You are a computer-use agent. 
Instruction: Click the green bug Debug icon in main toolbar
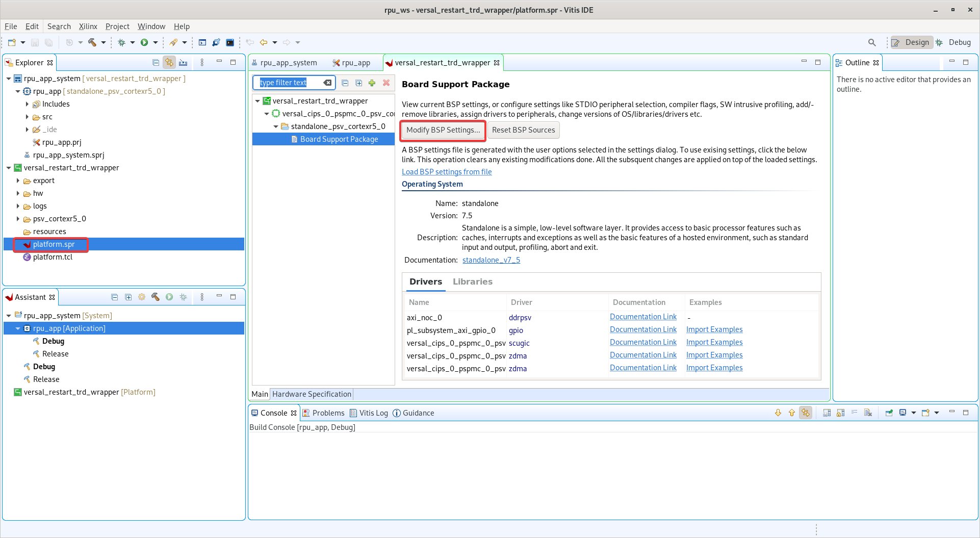[x=121, y=42]
